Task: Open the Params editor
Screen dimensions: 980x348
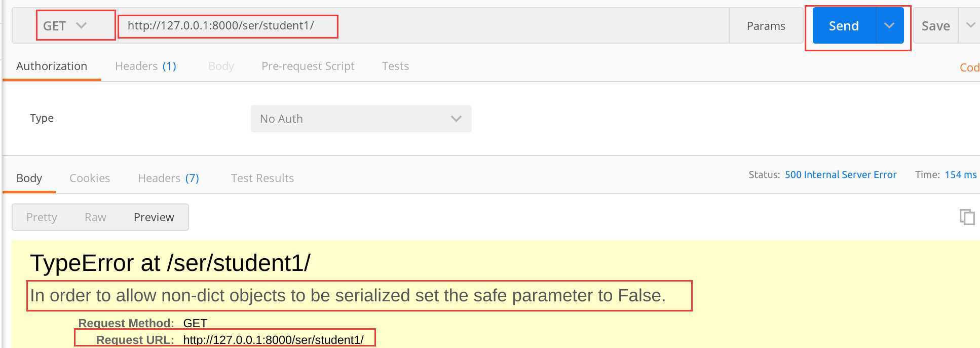Action: 766,26
